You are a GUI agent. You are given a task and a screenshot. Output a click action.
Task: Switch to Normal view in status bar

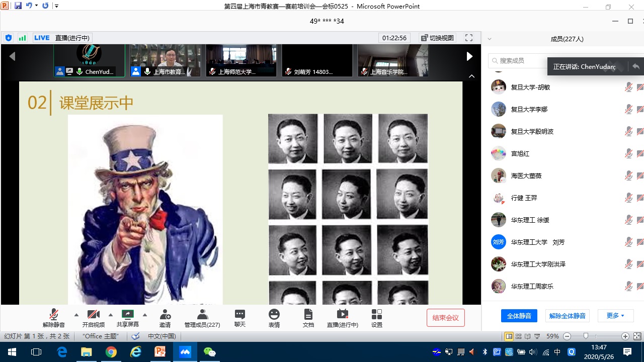point(509,336)
